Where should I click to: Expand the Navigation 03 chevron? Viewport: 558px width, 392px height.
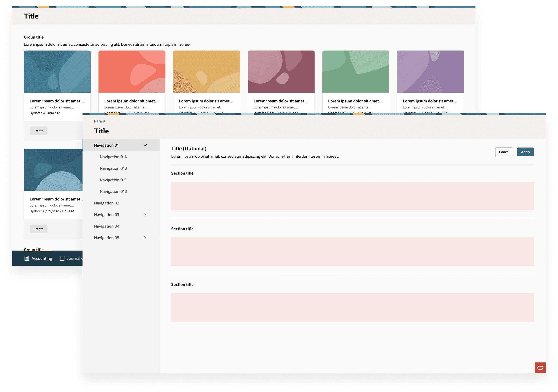145,215
